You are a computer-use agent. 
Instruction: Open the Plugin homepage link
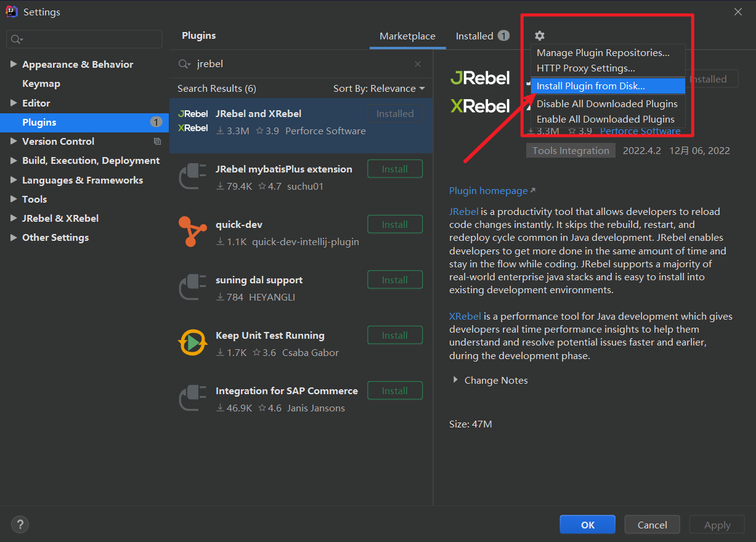coord(487,190)
